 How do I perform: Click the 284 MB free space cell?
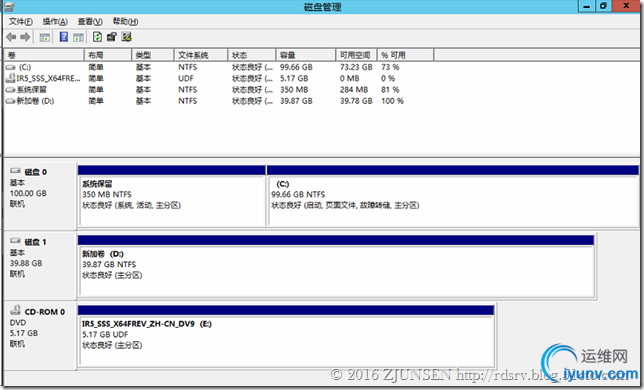354,89
